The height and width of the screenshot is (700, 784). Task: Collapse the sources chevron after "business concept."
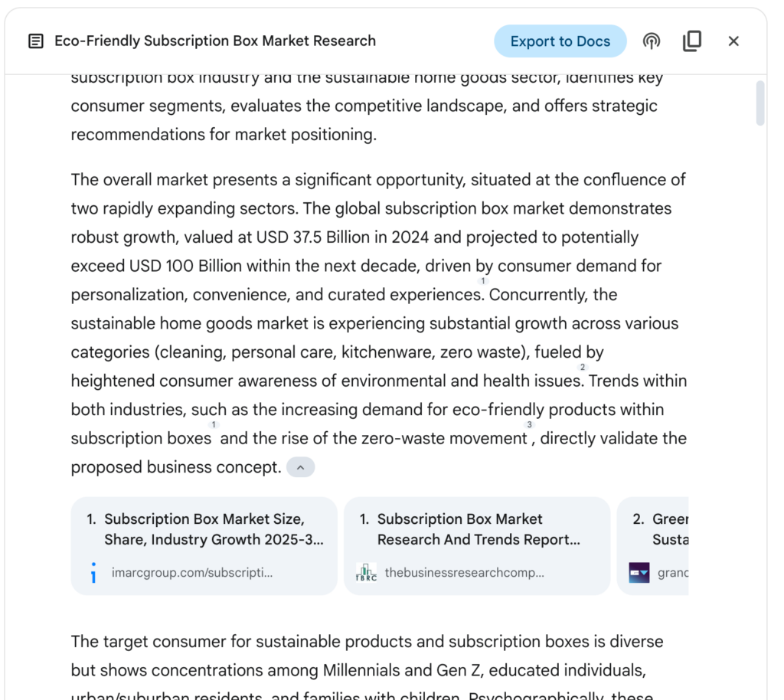tap(301, 467)
